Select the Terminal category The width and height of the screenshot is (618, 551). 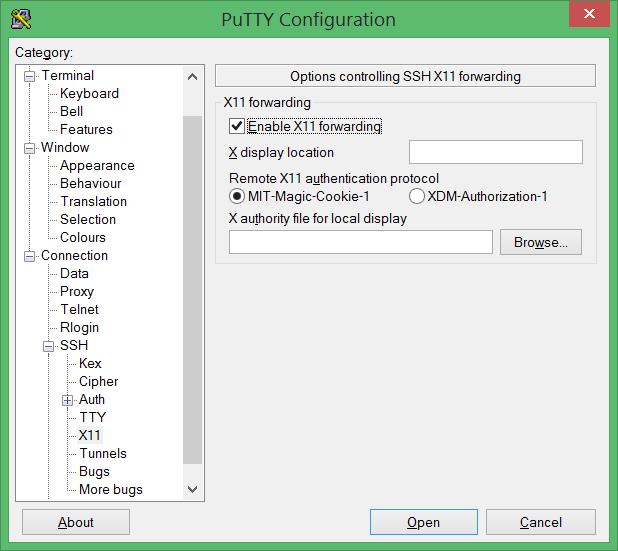[x=68, y=75]
